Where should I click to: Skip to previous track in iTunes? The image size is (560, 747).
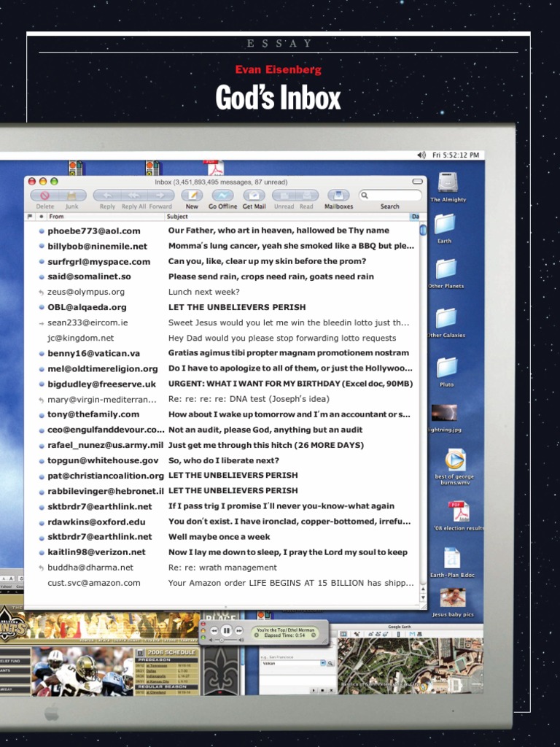pos(215,631)
